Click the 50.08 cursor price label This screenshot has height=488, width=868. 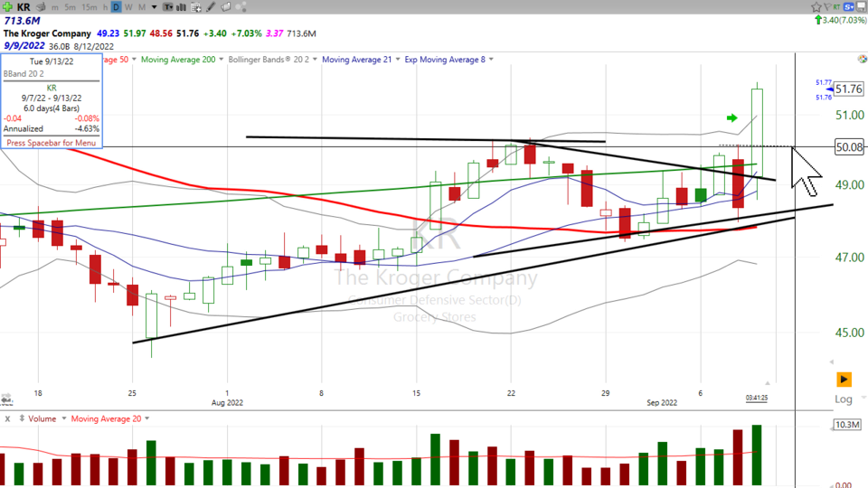(849, 146)
